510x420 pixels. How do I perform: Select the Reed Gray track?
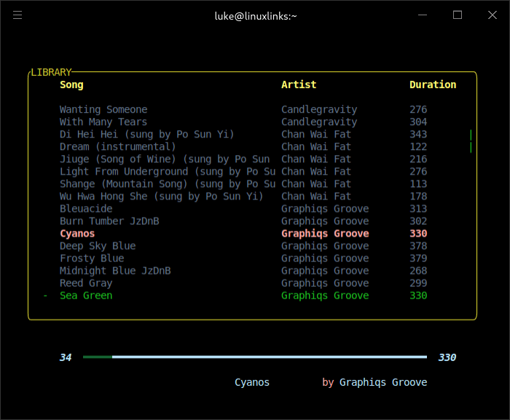tap(86, 283)
